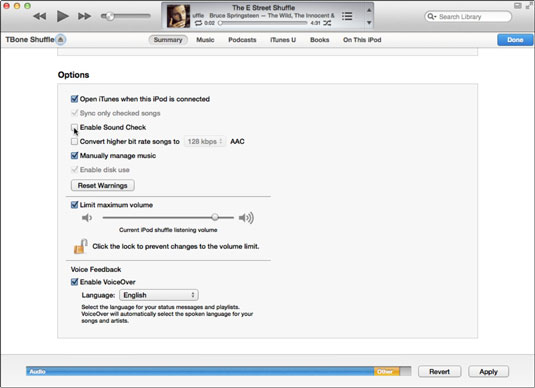Eject the TBone Shuffle iPod
The height and width of the screenshot is (388, 535).
click(60, 40)
